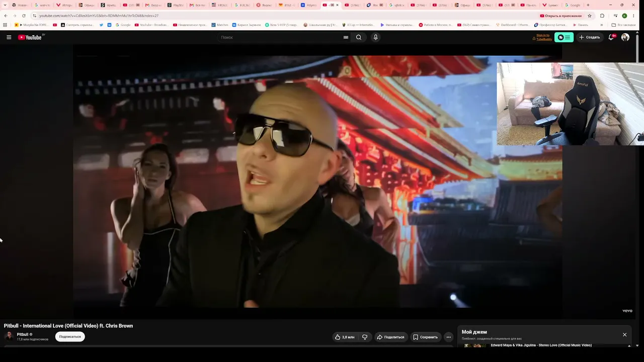Viewport: 644px width, 362px height.
Task: Like the video with 3,8 млн
Action: pos(345,337)
